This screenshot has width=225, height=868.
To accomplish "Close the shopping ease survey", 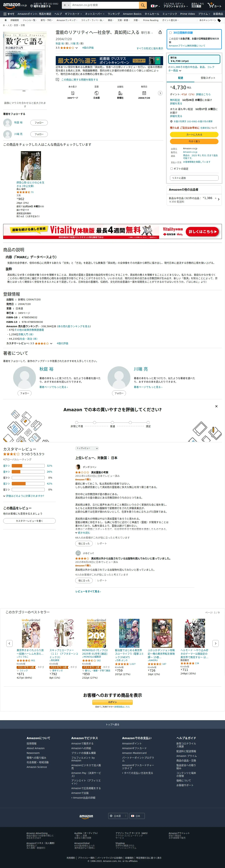I will pos(216,406).
